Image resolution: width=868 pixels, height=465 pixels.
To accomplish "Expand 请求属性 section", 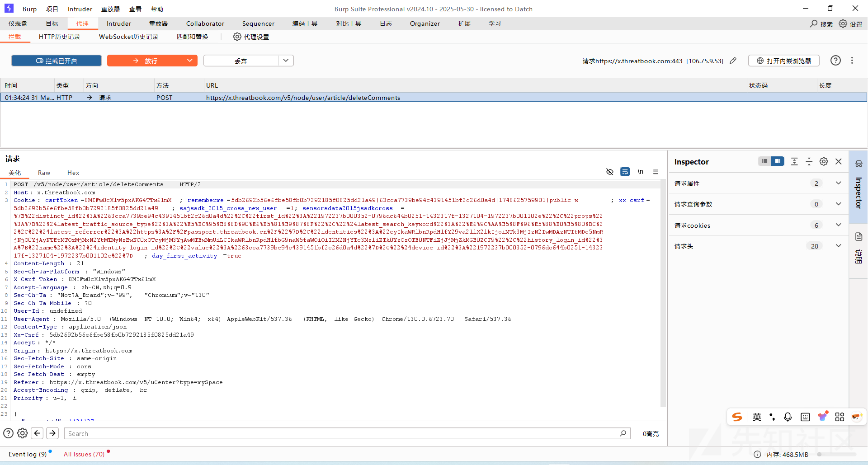I will click(759, 183).
